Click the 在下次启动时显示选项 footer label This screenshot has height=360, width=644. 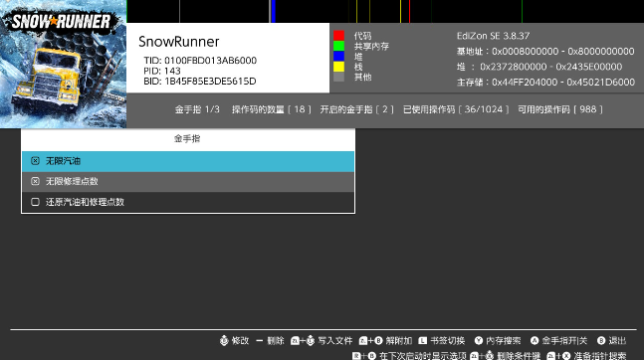423,355
